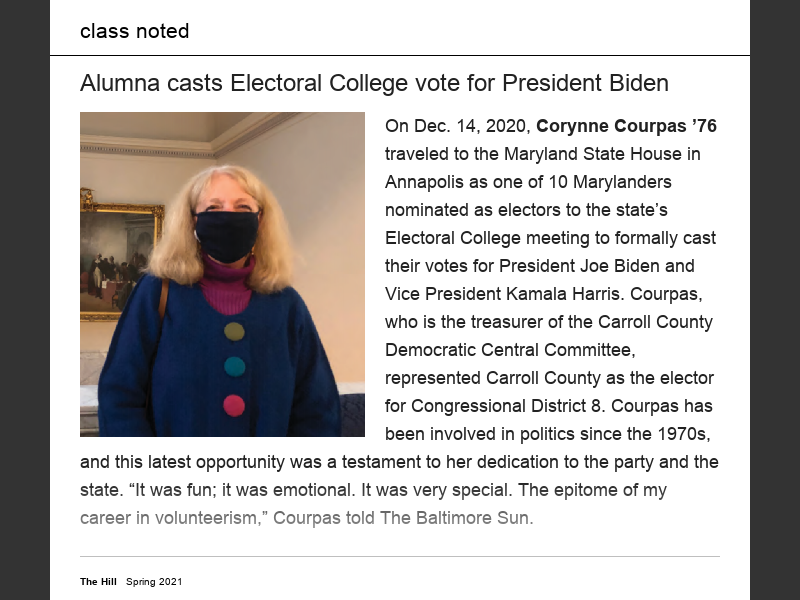Screen dimensions: 800x600
Task: Click "The Hill" in the page footer
Action: coord(98,581)
